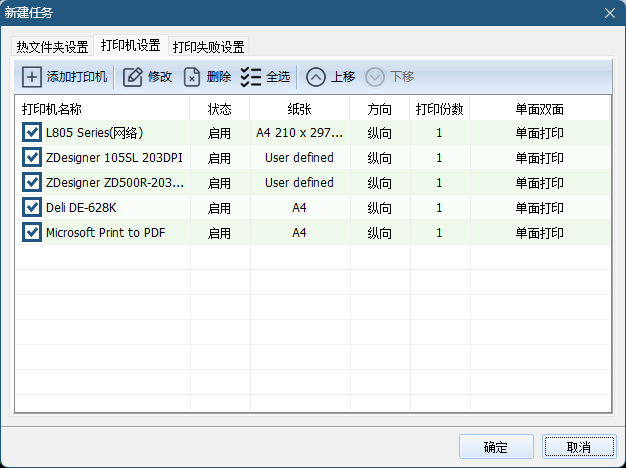Click the 下移 down arrow icon

[374, 77]
